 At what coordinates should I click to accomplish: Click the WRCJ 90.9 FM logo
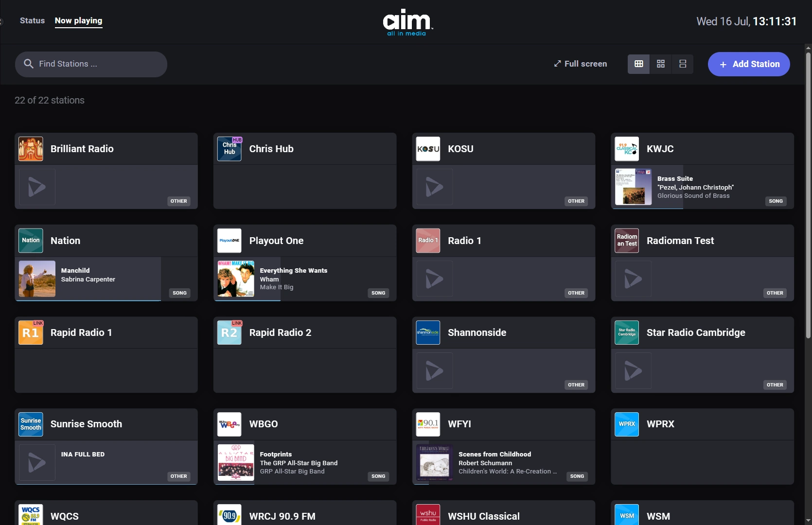tap(229, 515)
